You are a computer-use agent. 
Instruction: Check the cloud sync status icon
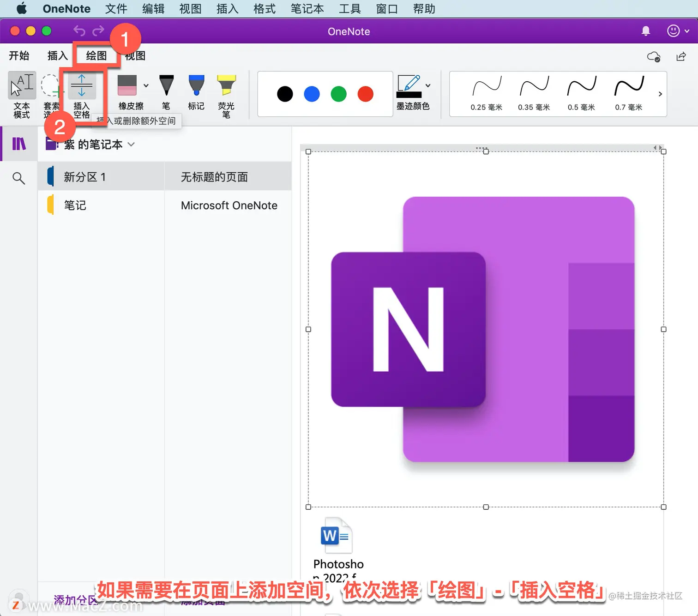pos(654,56)
